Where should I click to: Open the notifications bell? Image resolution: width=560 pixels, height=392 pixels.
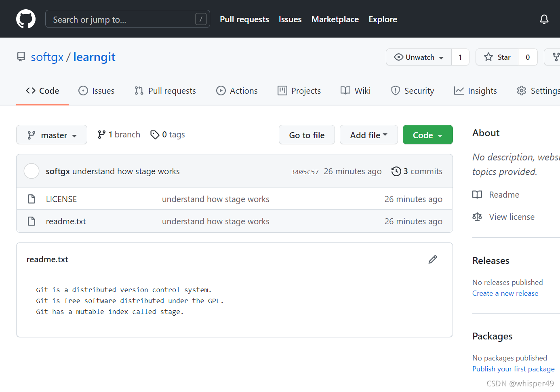tap(544, 19)
